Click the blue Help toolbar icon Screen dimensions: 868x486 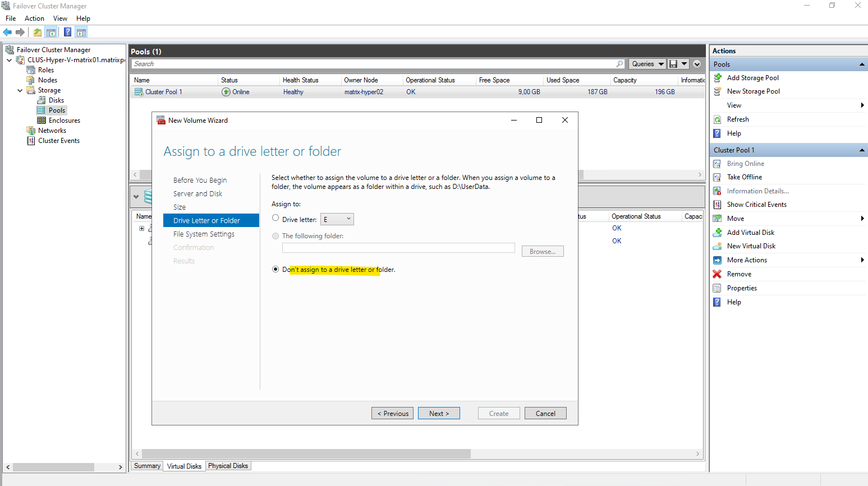(67, 32)
